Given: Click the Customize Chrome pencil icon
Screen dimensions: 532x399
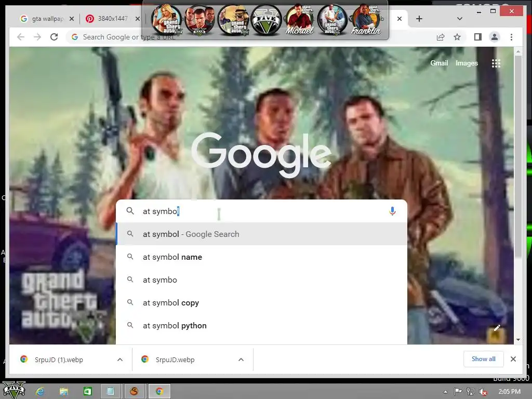Looking at the screenshot, I should point(497,328).
